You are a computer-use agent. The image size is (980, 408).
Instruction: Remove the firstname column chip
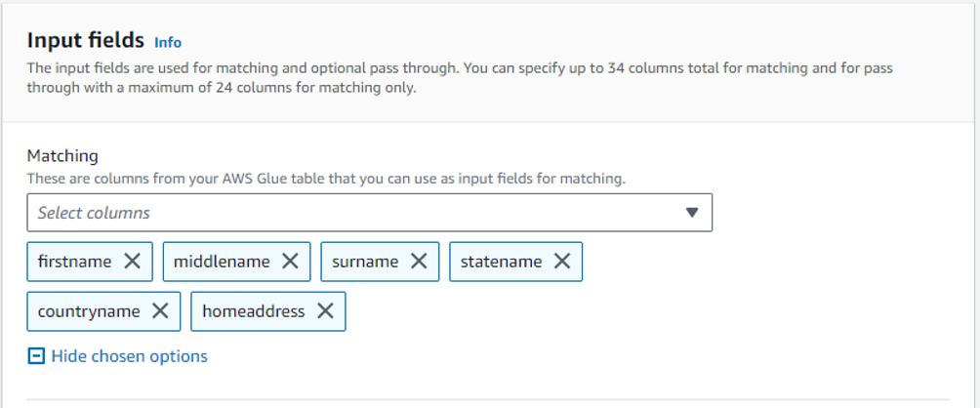coord(133,262)
